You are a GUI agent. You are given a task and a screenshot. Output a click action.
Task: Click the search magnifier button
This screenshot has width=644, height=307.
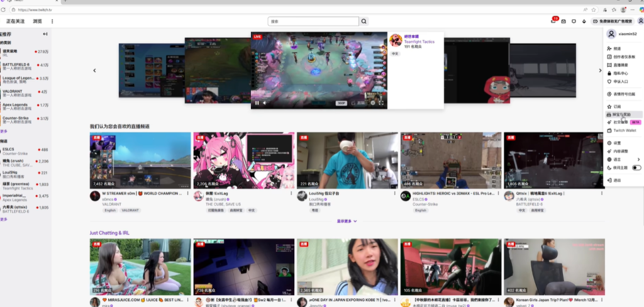pyautogui.click(x=364, y=21)
